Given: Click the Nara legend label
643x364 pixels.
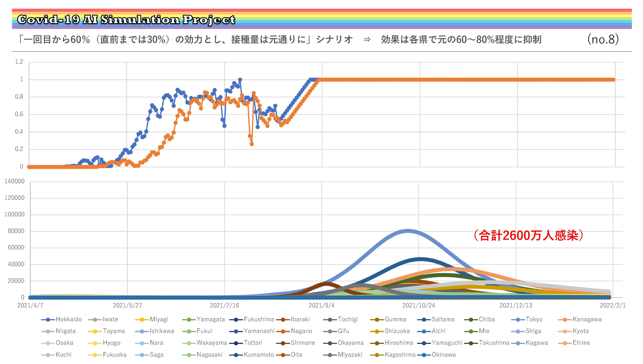Looking at the screenshot, I should click(x=156, y=343).
